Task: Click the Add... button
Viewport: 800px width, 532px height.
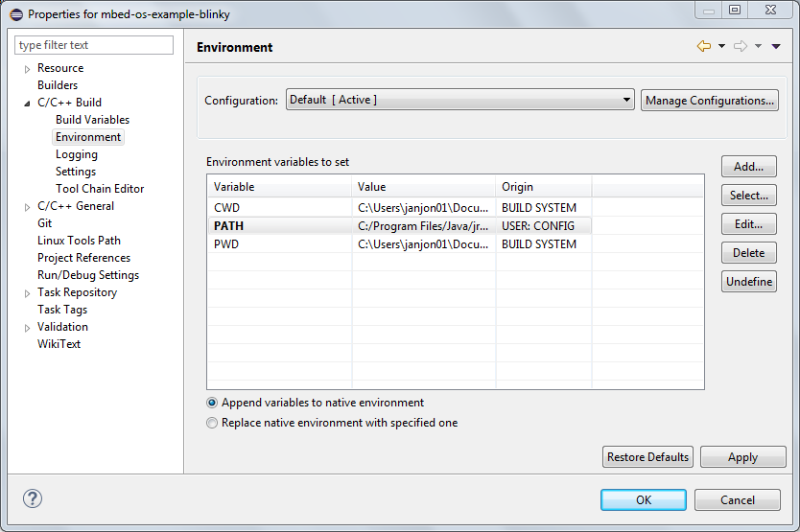Action: (748, 167)
